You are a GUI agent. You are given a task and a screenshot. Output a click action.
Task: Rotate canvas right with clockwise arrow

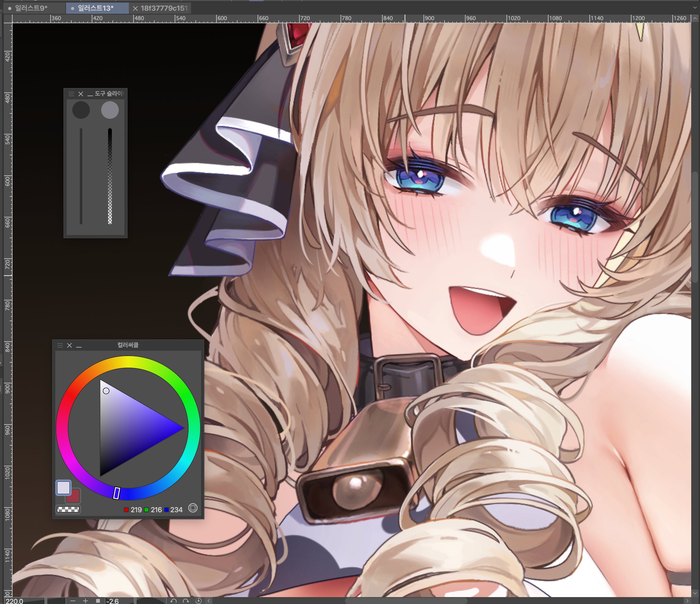pyautogui.click(x=186, y=601)
